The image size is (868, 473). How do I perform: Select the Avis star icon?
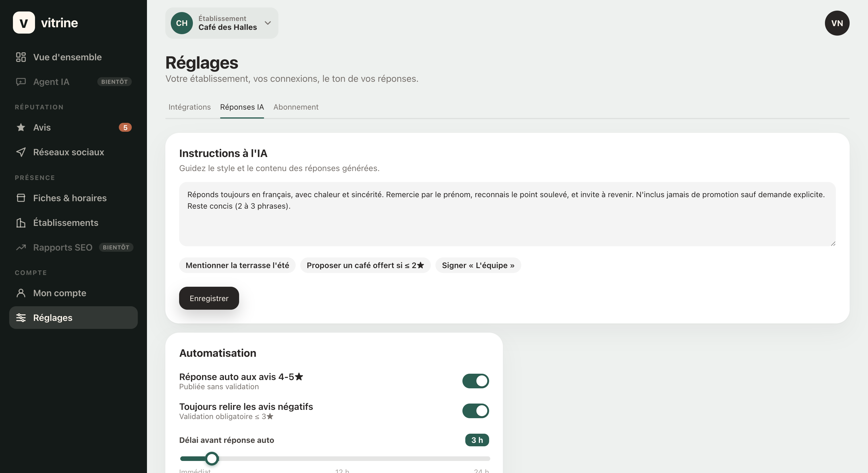click(x=21, y=127)
